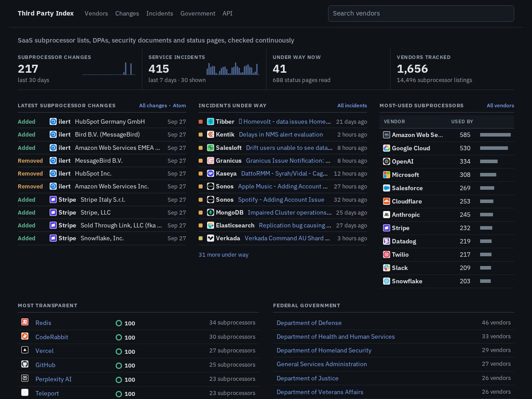
Task: Click the Redis logo icon
Action: pos(25,322)
